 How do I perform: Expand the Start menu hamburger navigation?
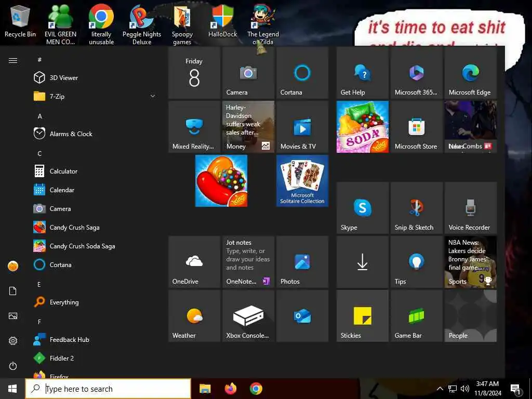pos(13,60)
